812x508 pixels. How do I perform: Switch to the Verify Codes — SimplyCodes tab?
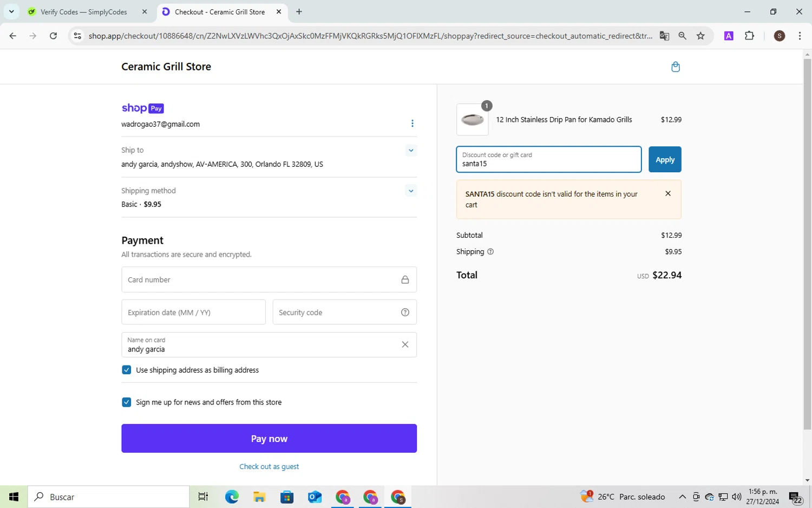[x=84, y=11]
